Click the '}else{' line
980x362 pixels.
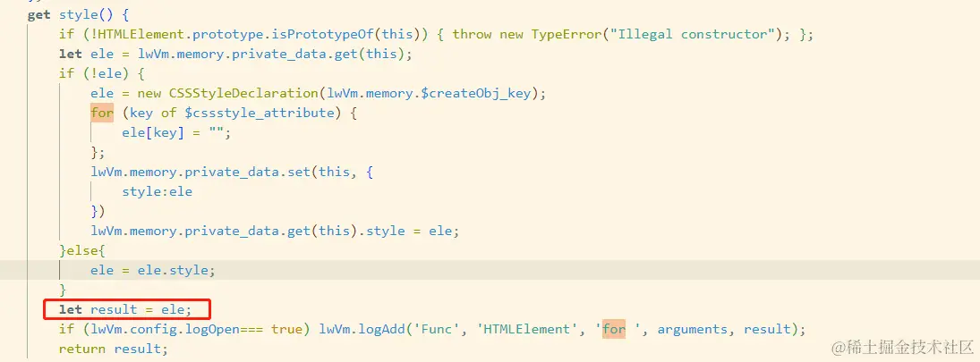(x=82, y=250)
